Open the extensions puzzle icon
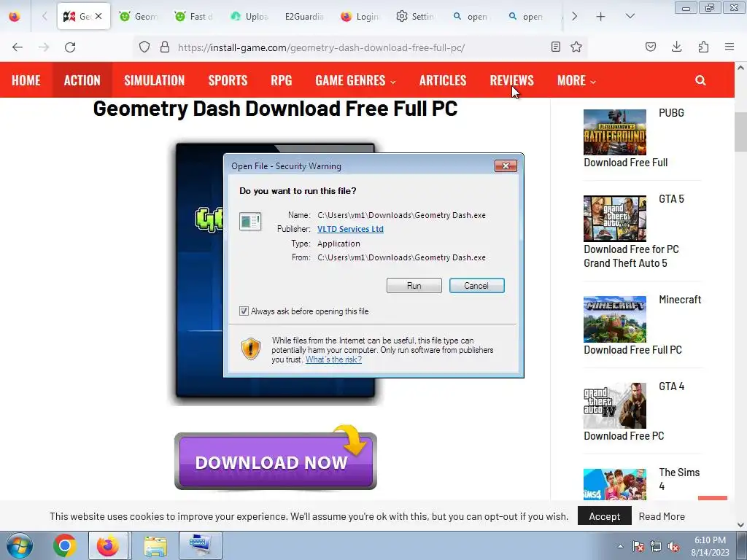The height and width of the screenshot is (560, 747). [704, 47]
